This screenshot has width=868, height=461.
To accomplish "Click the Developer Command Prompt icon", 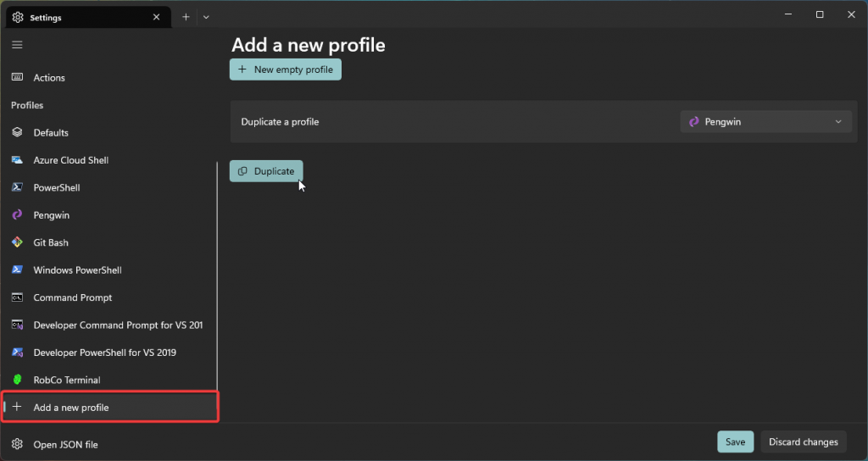I will click(x=17, y=325).
